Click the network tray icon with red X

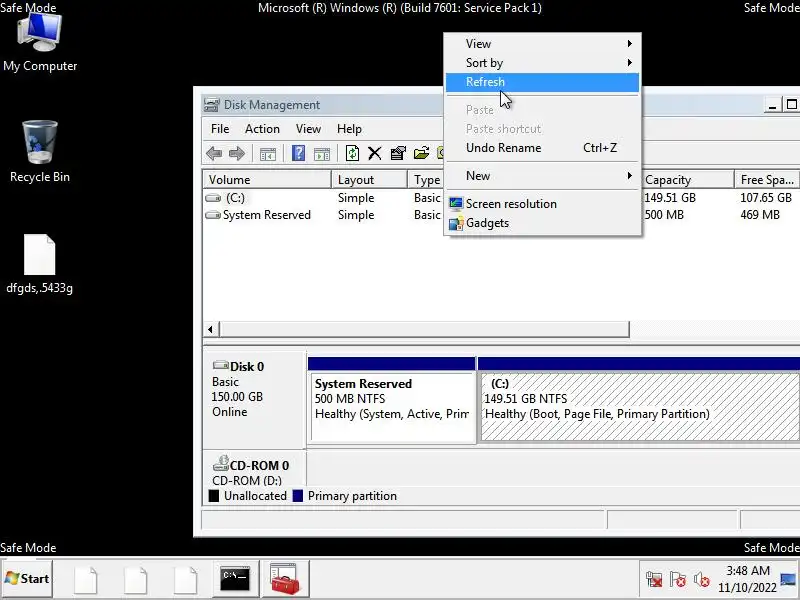654,579
